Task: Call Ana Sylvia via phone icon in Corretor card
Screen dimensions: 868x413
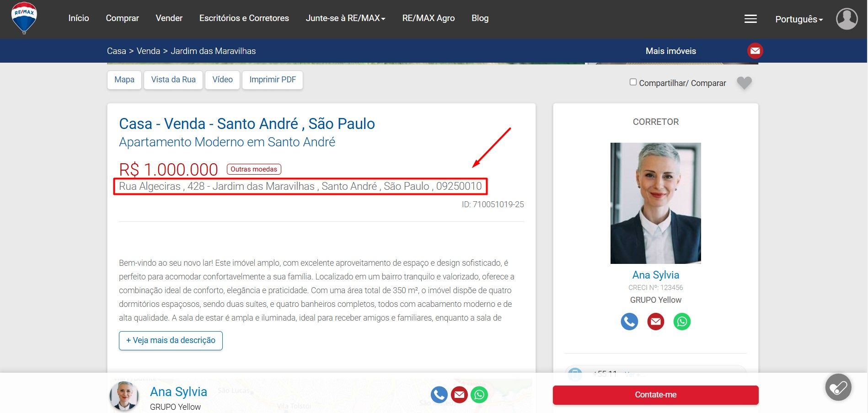Action: click(629, 322)
